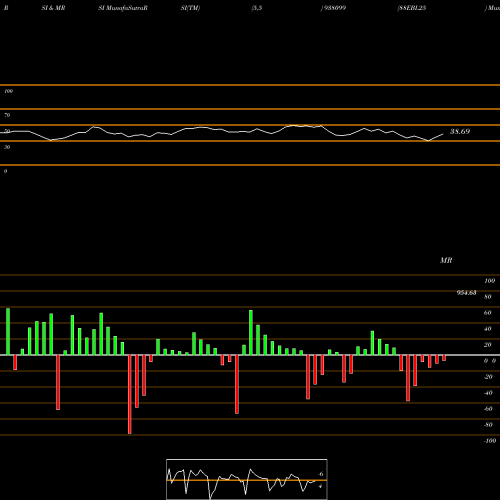The image size is (500, 500).
Task: Click the 'MR' panel title
Action: (446, 260)
